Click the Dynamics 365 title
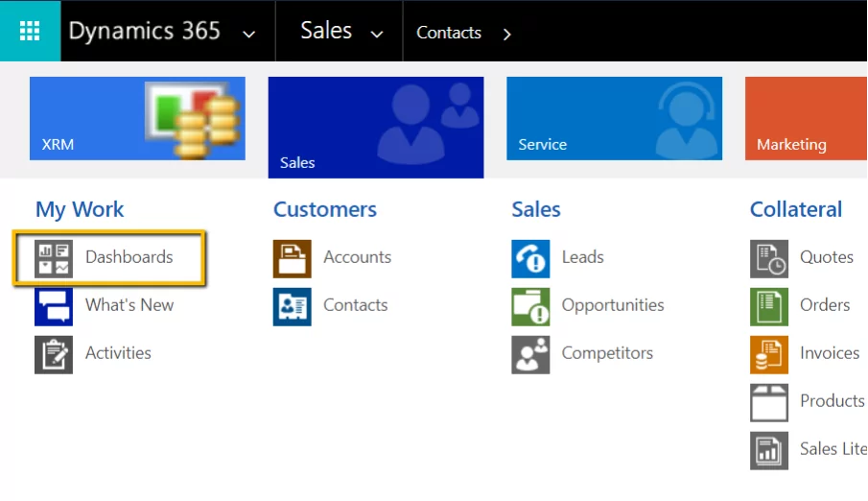The width and height of the screenshot is (868, 501). (x=145, y=31)
